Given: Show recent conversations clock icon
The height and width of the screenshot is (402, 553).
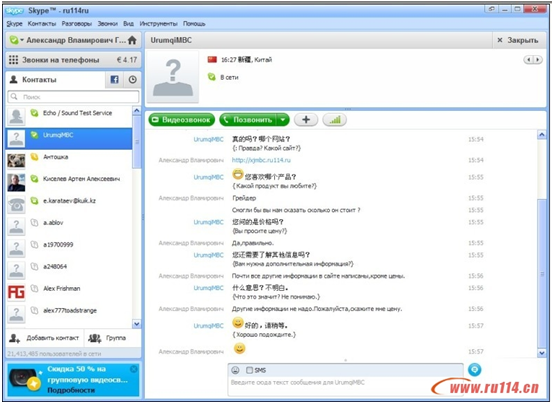Looking at the screenshot, I should point(133,80).
